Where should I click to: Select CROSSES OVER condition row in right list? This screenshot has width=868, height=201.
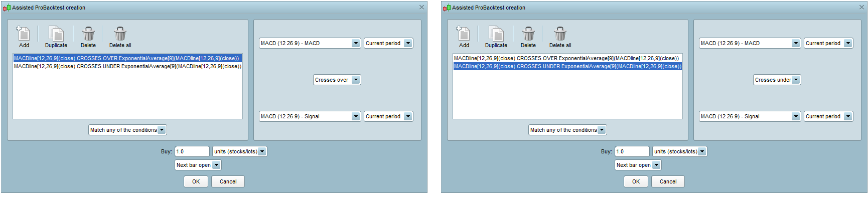pyautogui.click(x=566, y=58)
